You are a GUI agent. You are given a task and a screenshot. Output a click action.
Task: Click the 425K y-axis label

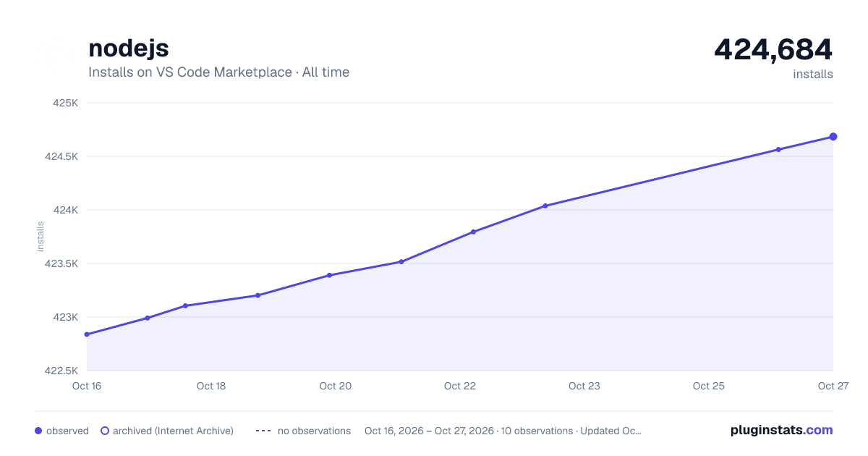click(x=66, y=103)
